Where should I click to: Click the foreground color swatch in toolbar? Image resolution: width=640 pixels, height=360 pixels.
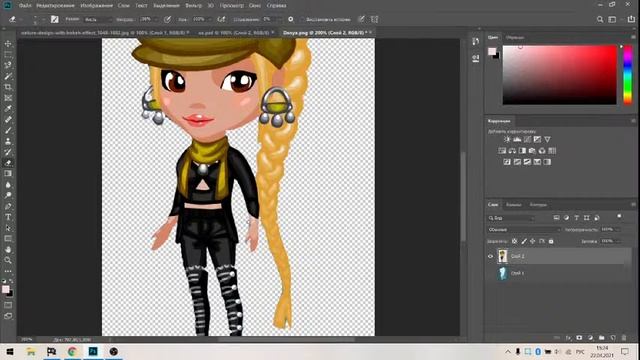coord(6,289)
